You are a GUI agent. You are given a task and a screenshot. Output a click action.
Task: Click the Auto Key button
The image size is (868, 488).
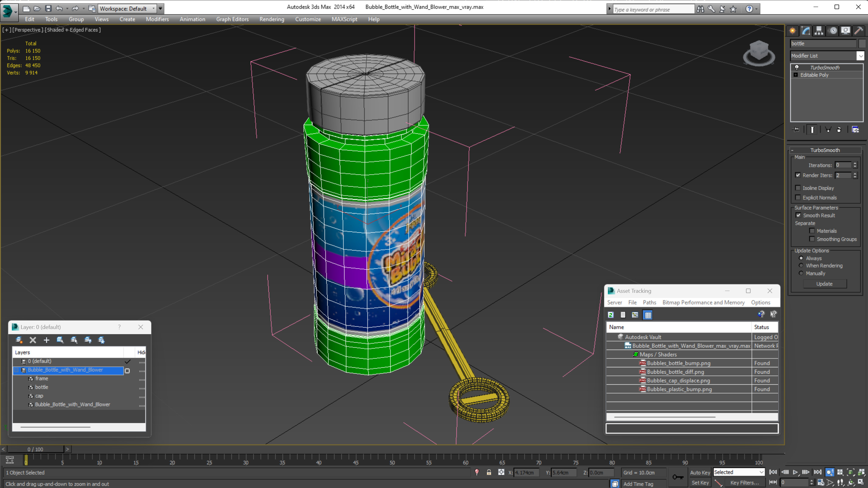point(700,472)
